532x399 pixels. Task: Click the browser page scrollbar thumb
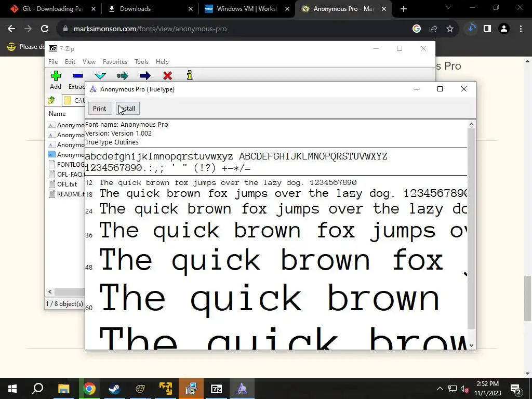pos(527,298)
